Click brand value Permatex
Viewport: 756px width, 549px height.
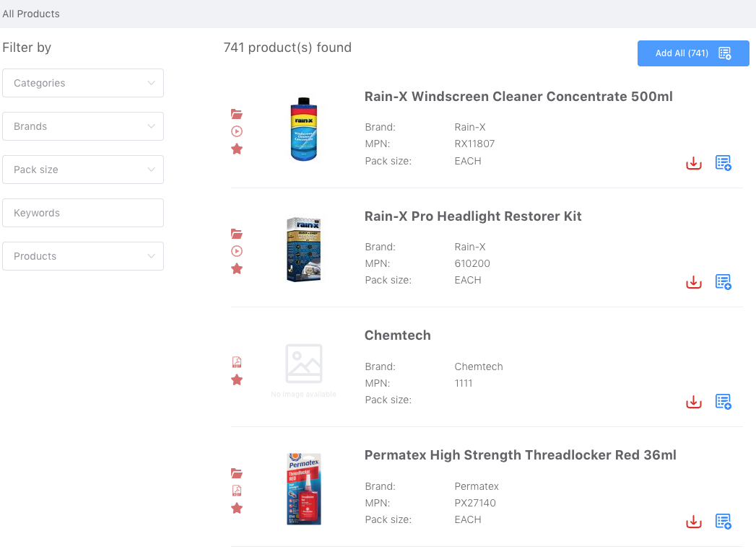(477, 486)
